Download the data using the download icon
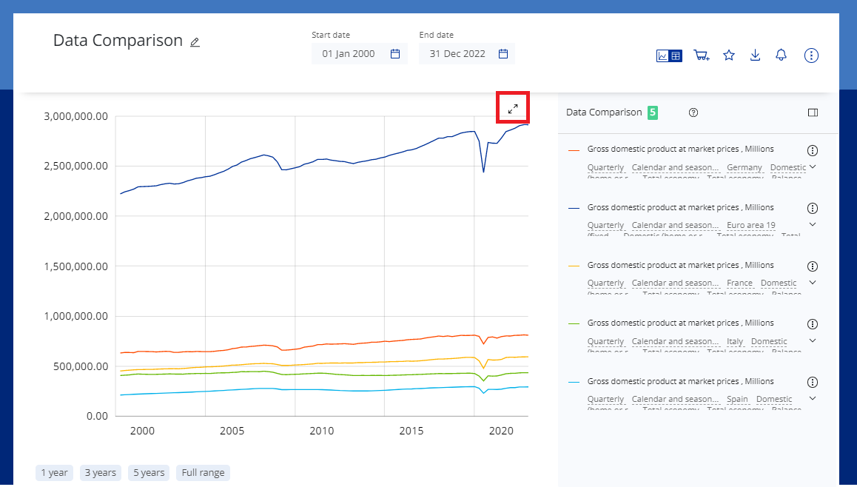 [755, 56]
